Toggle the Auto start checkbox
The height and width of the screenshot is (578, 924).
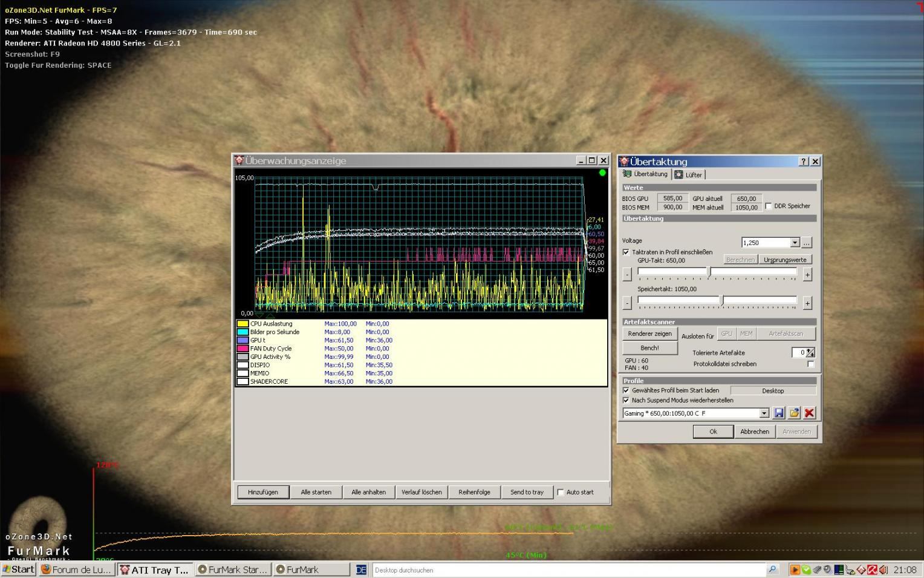tap(561, 492)
